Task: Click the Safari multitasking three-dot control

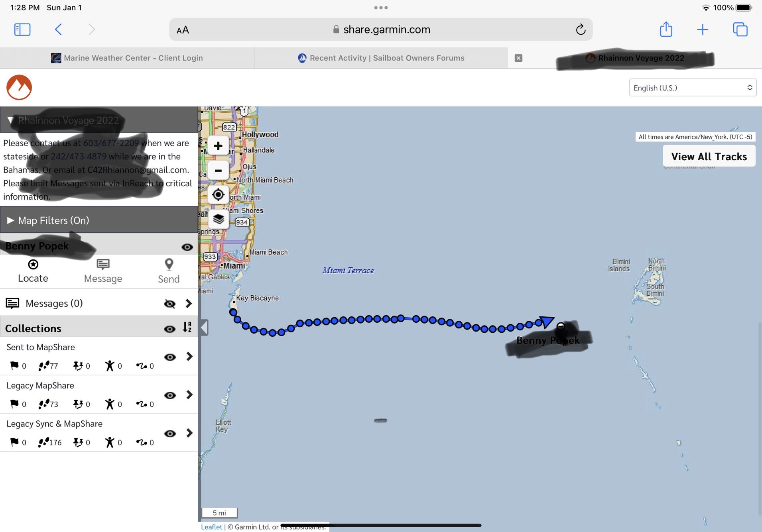Action: [x=381, y=8]
